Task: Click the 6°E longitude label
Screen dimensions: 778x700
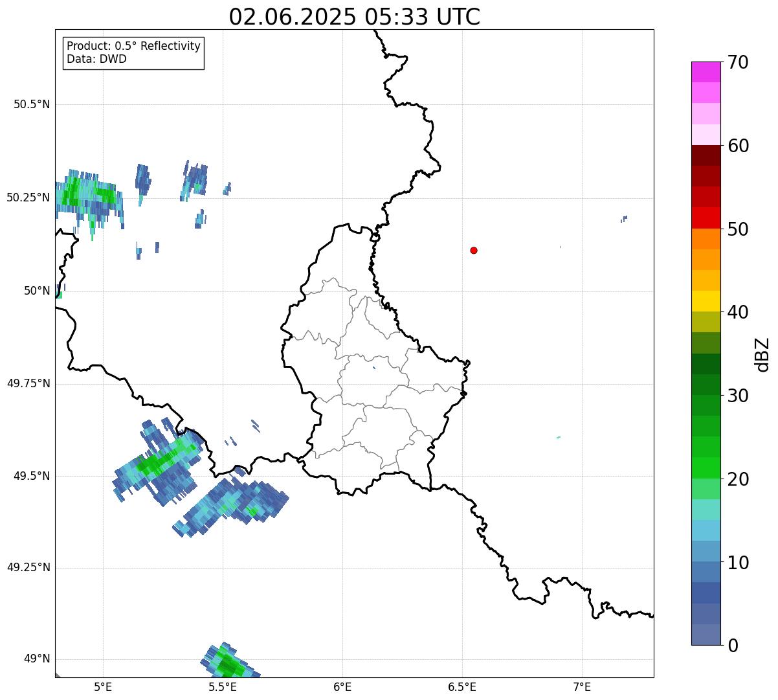Action: coord(342,686)
